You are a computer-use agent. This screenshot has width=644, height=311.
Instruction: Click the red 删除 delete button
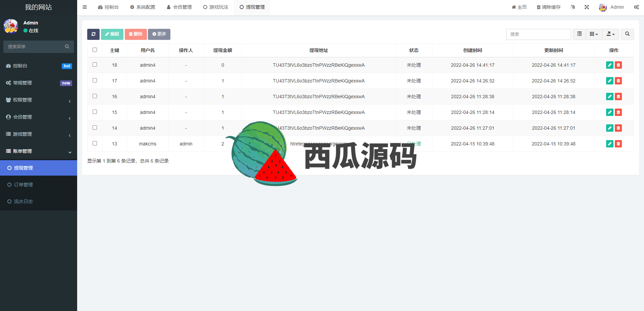click(x=136, y=34)
